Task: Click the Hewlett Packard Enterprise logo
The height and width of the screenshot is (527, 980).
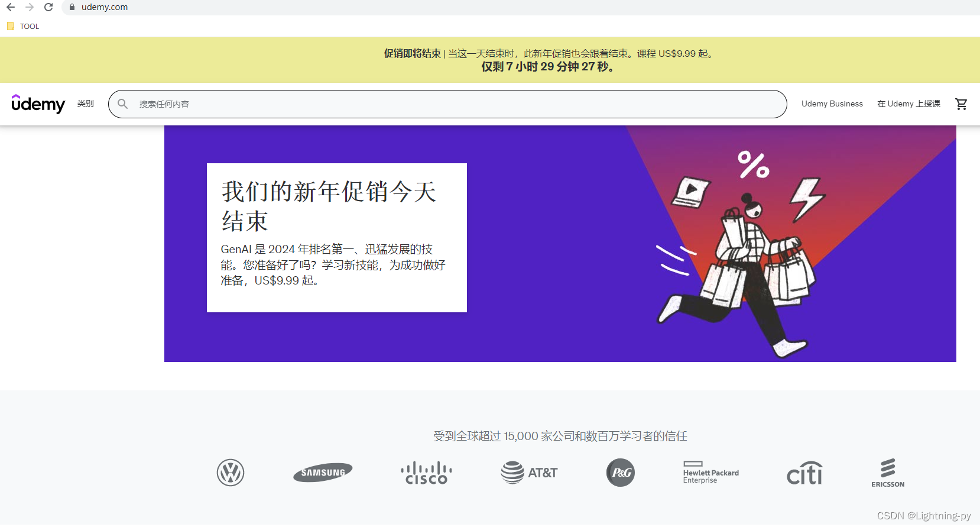Action: tap(711, 473)
